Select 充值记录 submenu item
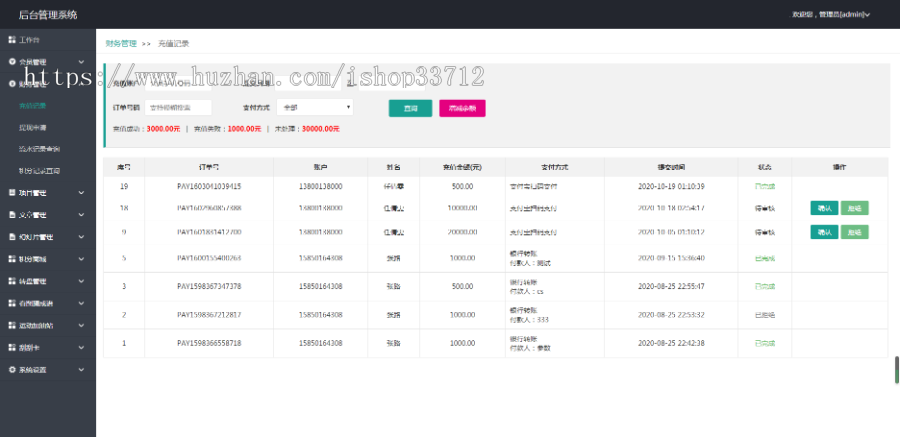This screenshot has width=900, height=437. 32,106
